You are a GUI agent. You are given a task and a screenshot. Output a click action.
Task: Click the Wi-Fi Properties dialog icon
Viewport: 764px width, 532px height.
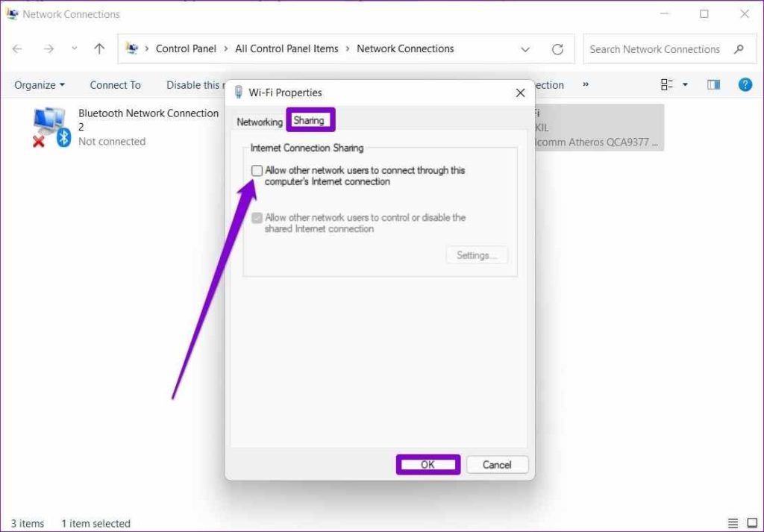pyautogui.click(x=238, y=92)
